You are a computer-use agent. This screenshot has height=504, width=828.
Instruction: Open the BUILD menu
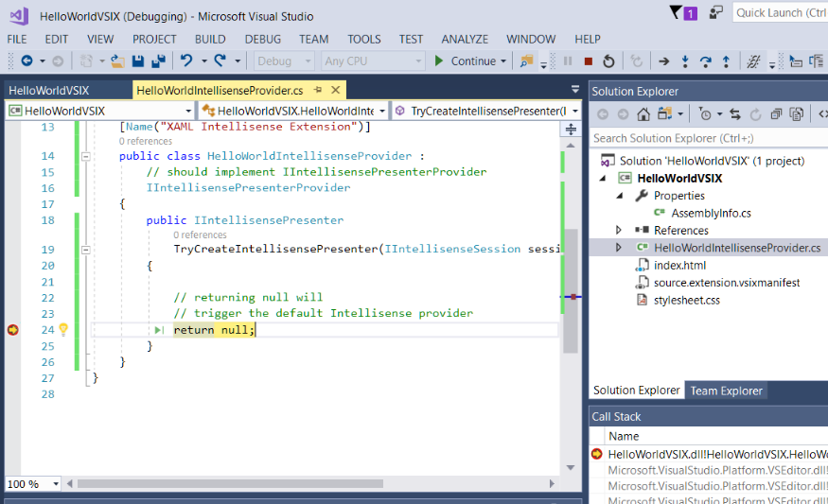[x=210, y=39]
